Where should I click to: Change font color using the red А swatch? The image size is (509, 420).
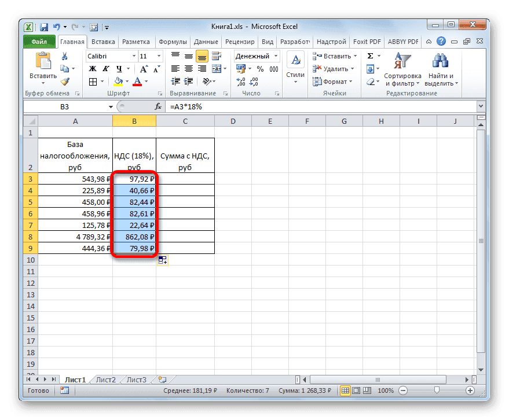137,82
